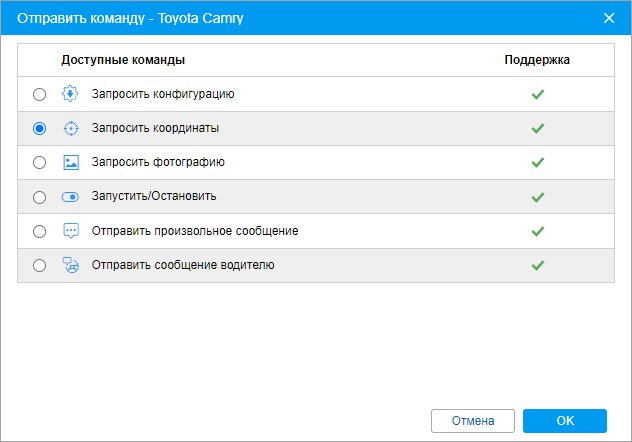Click the green checkmark for Запросить фотографию
Screen dimensions: 632x442
(x=537, y=162)
